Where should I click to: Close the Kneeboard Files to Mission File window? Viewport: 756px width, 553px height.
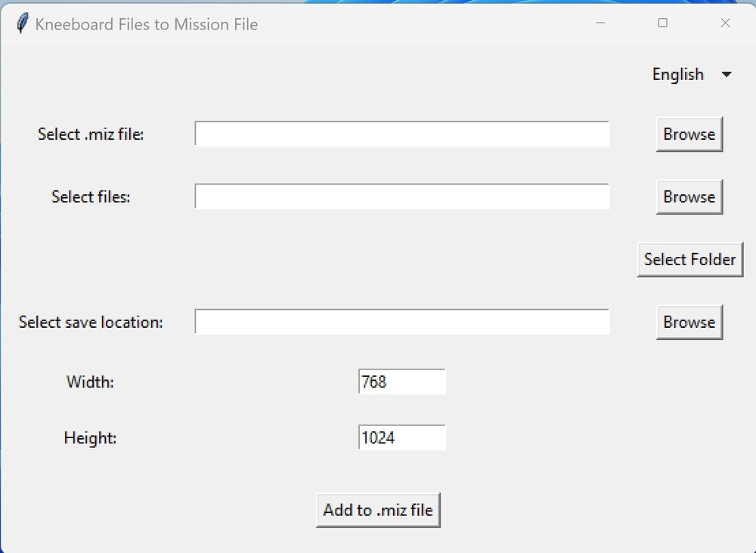[725, 23]
